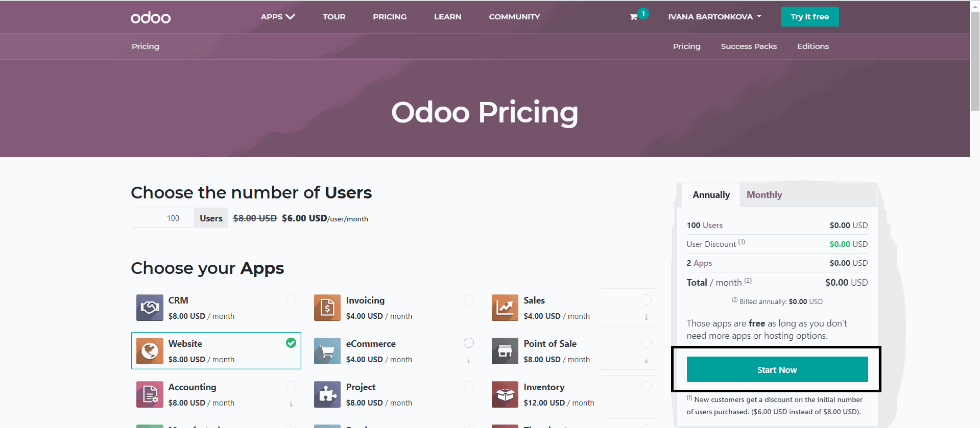Click the Website app icon
980x428 pixels.
[149, 351]
